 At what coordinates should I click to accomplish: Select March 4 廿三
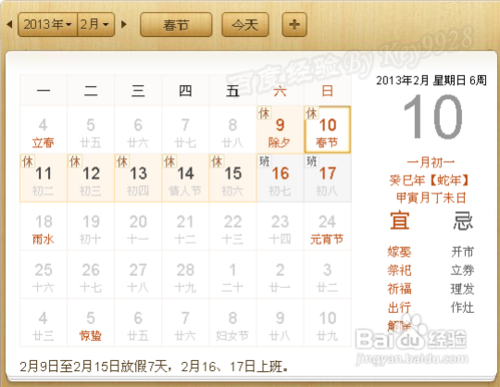[x=43, y=323]
